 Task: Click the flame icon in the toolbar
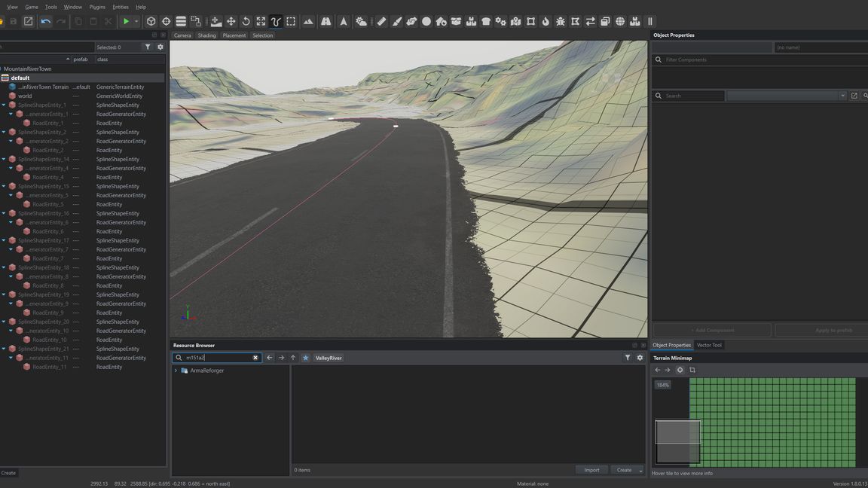coord(546,22)
